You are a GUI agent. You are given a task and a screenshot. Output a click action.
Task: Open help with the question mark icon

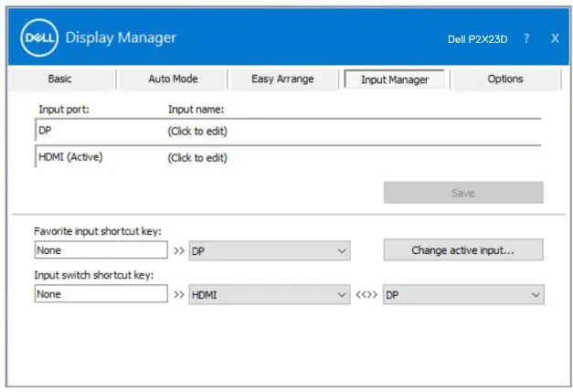tap(526, 38)
